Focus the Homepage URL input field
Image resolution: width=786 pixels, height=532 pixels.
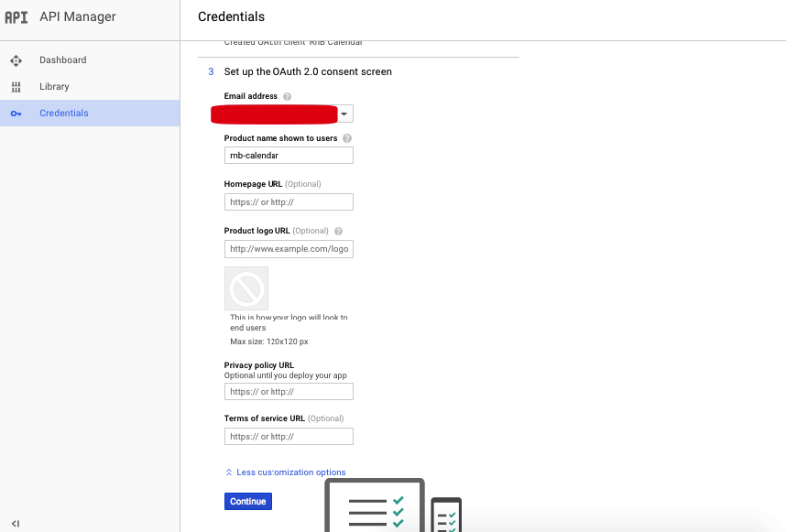[x=289, y=201]
